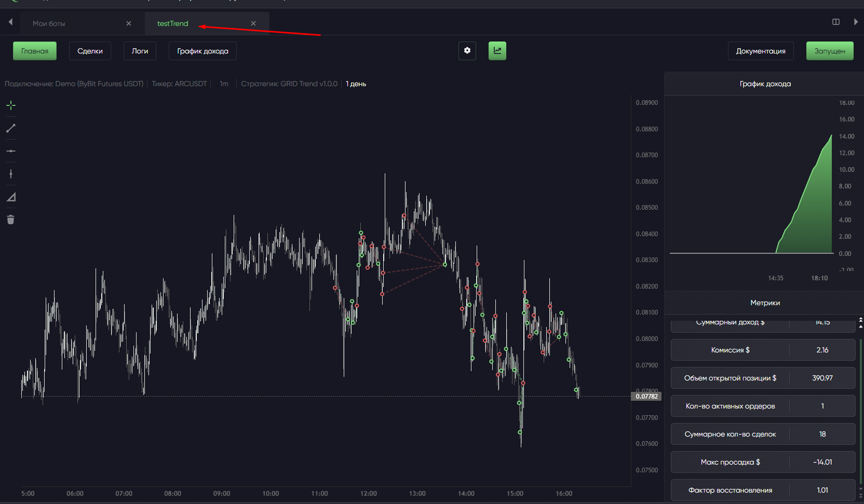
Task: Select the horizontal line tool
Action: [11, 151]
